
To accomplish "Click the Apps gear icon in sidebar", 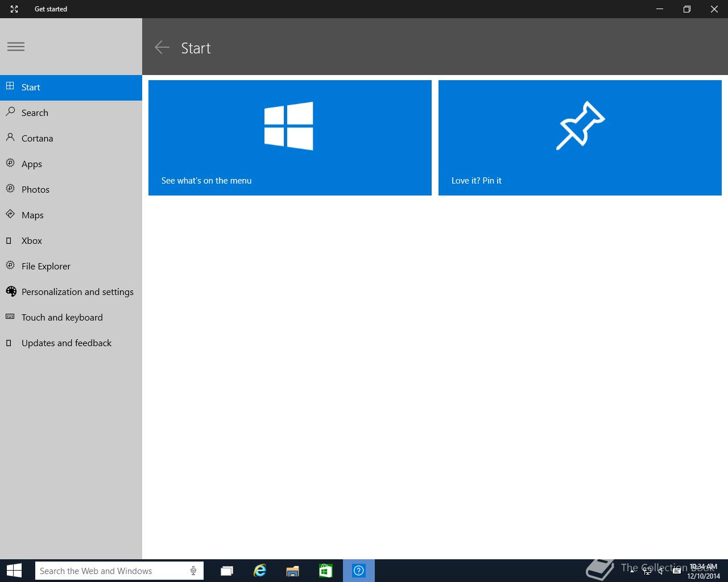I will pyautogui.click(x=10, y=163).
